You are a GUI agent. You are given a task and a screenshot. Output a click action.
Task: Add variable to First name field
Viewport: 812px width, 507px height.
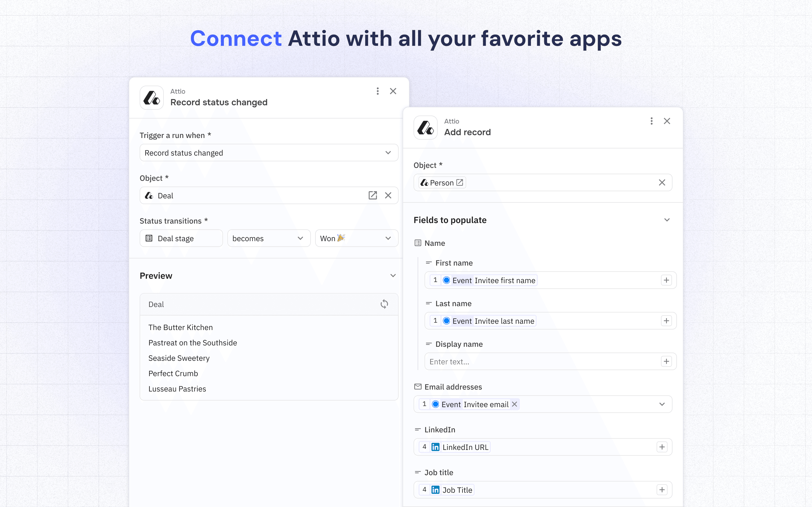pyautogui.click(x=666, y=280)
